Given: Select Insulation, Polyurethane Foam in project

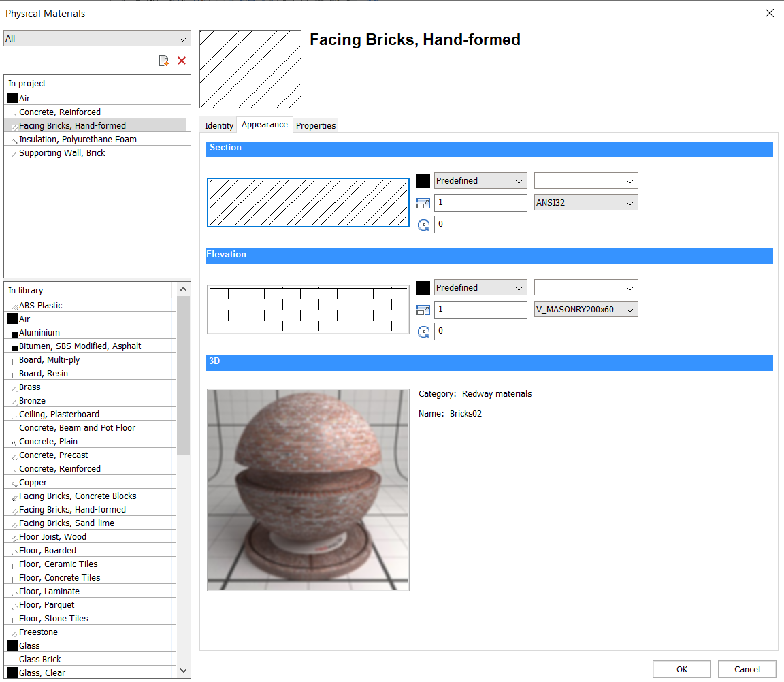Looking at the screenshot, I should [78, 140].
